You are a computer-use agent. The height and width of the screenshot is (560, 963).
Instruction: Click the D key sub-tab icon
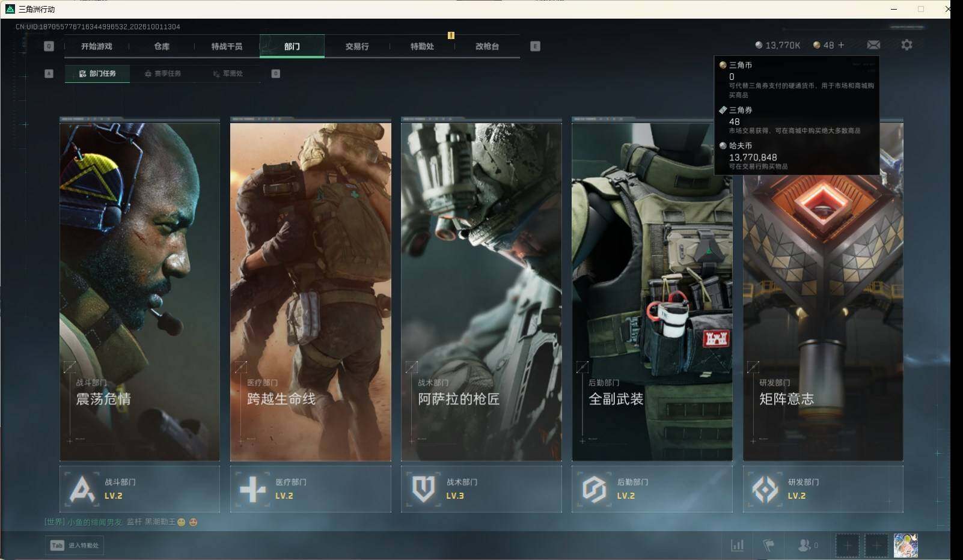(276, 73)
